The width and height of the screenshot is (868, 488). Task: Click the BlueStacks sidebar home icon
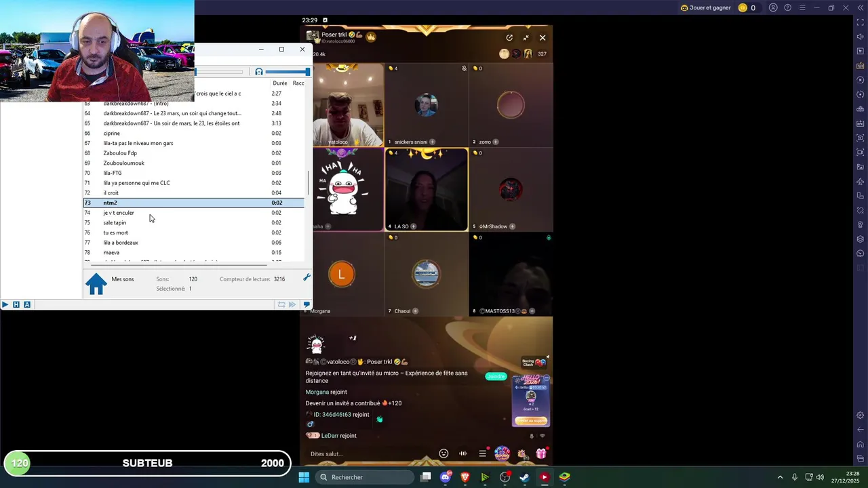[x=861, y=444]
